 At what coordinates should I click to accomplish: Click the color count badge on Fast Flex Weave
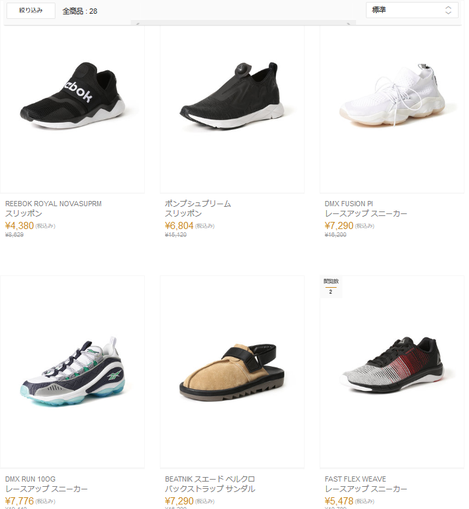(331, 287)
